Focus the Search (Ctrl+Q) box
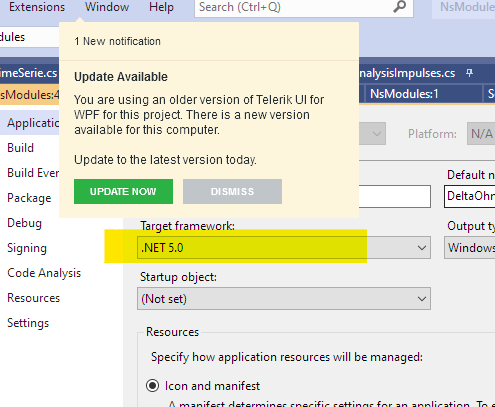 (x=295, y=7)
